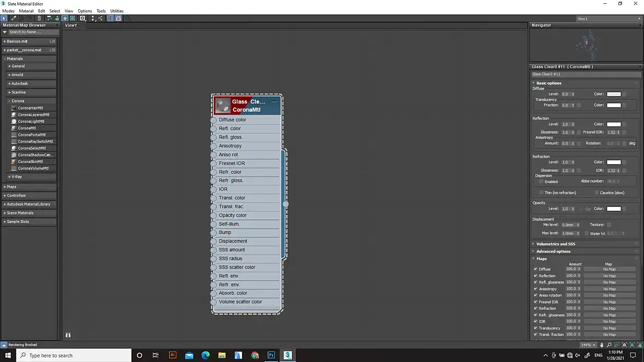
Task: Open Microsoft Edge from taskbar
Action: 205,355
